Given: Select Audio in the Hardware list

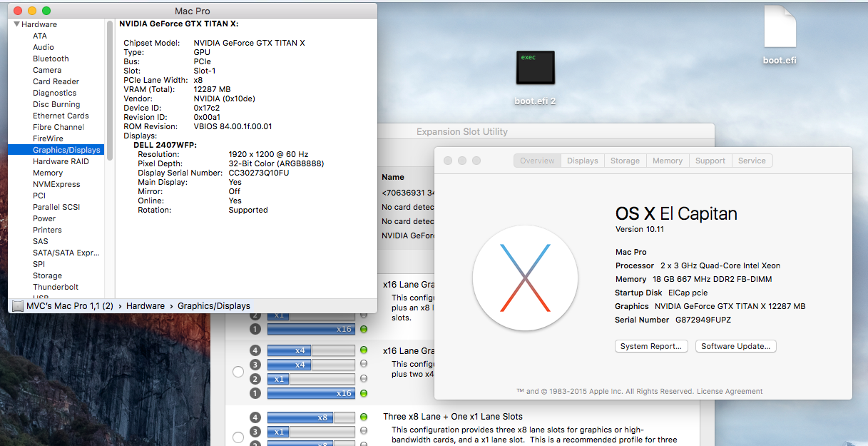Looking at the screenshot, I should (44, 47).
